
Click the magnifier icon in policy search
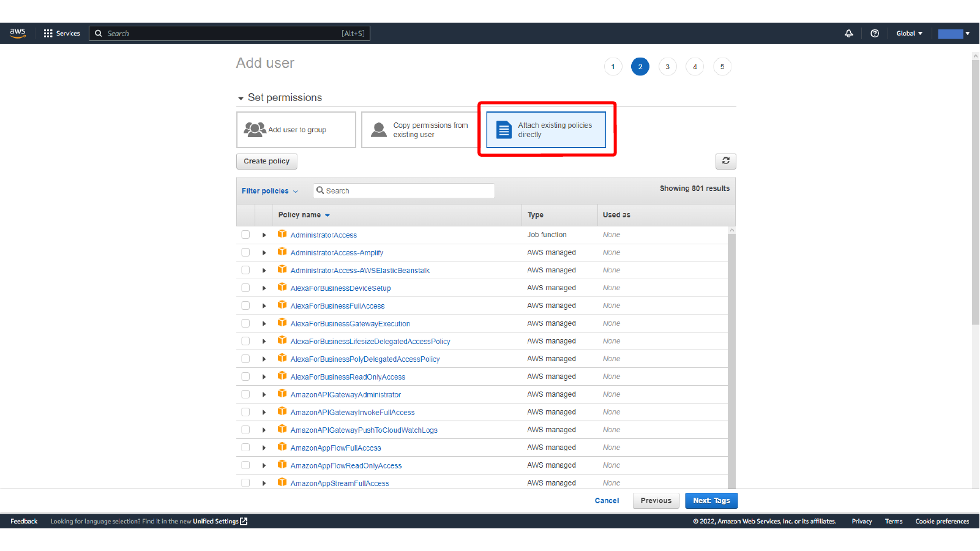click(x=320, y=190)
